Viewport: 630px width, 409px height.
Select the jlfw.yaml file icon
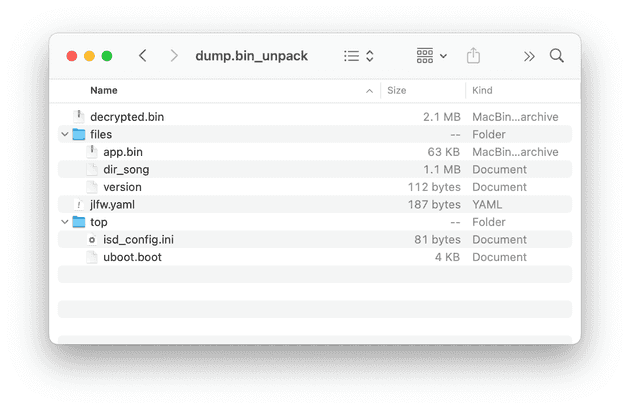[x=79, y=205]
